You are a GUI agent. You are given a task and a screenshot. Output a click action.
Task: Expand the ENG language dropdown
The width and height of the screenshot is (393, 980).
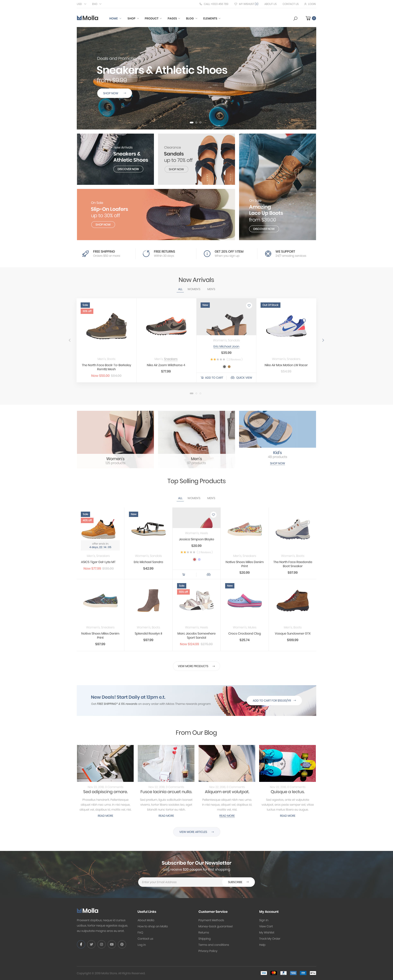[97, 4]
